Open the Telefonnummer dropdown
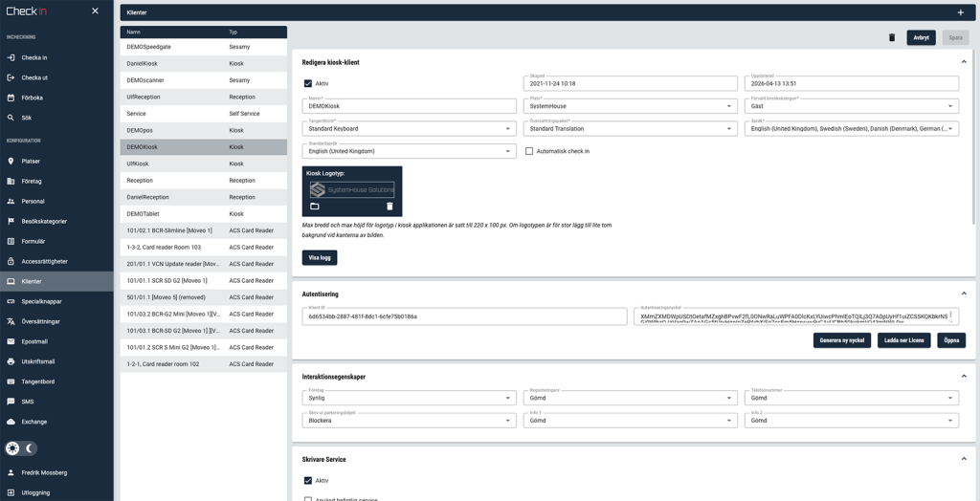The height and width of the screenshot is (501, 980). [x=851, y=398]
